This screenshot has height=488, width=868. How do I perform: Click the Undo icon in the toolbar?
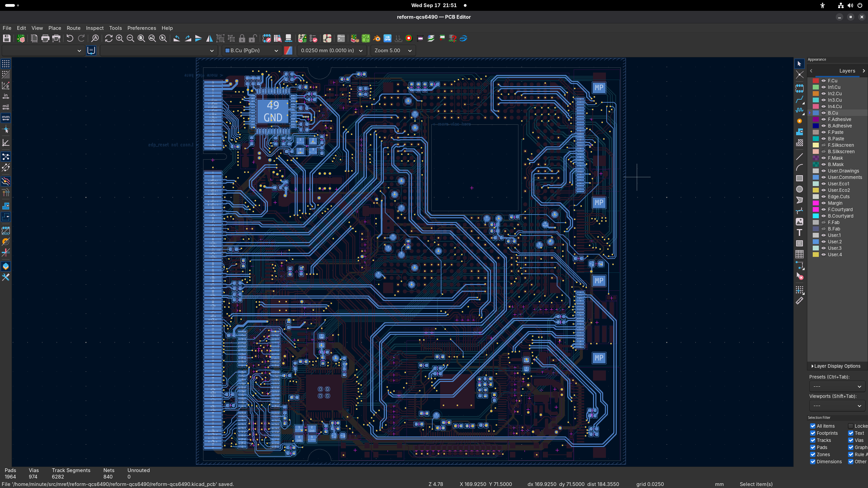point(70,38)
